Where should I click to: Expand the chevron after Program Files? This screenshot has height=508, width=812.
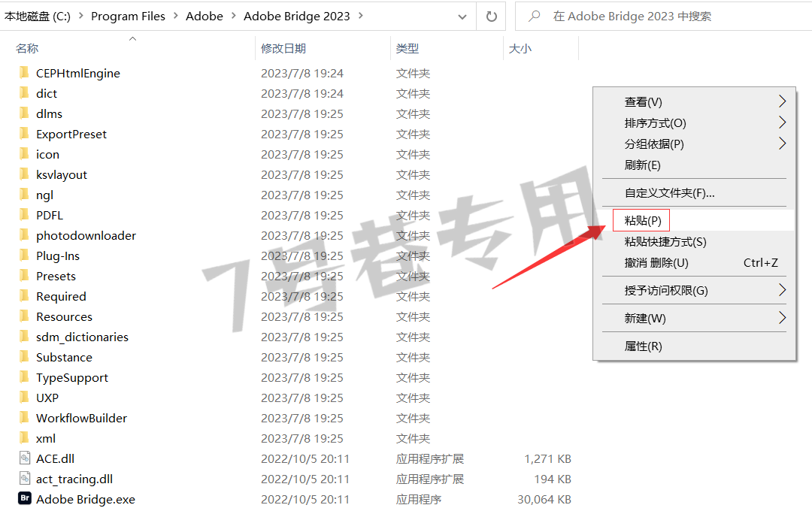(175, 16)
